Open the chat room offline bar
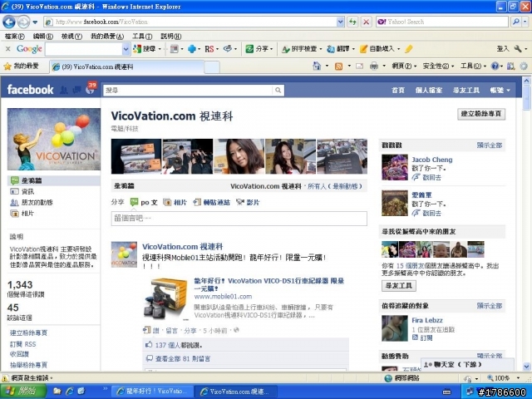Viewport: 532px width, 399px height. [x=467, y=364]
